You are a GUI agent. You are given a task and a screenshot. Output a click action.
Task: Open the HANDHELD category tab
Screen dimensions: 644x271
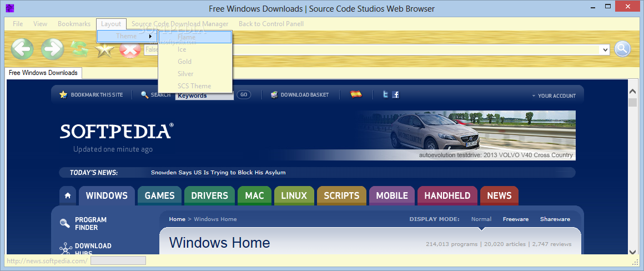click(x=447, y=196)
